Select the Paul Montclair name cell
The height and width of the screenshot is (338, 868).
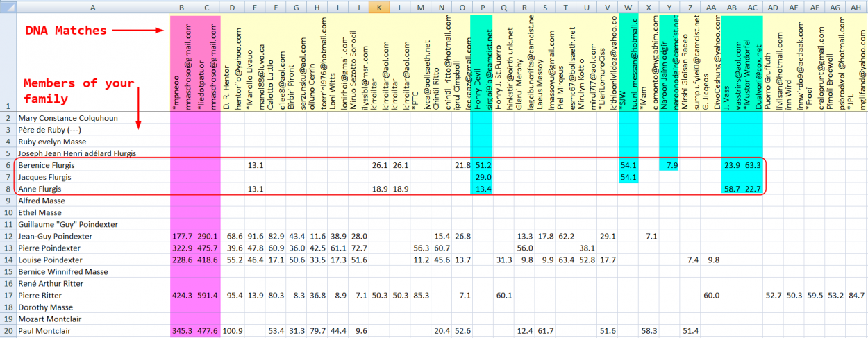pyautogui.click(x=93, y=331)
